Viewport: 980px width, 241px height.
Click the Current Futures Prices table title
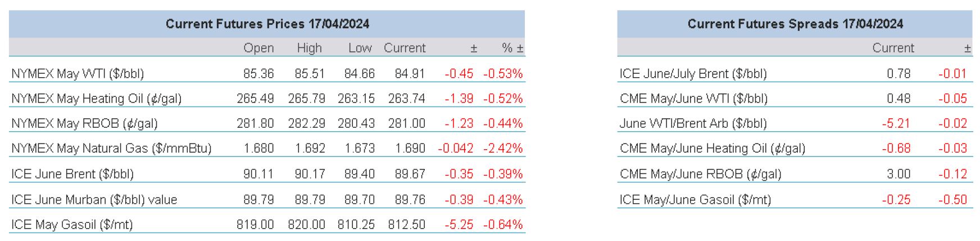(267, 24)
